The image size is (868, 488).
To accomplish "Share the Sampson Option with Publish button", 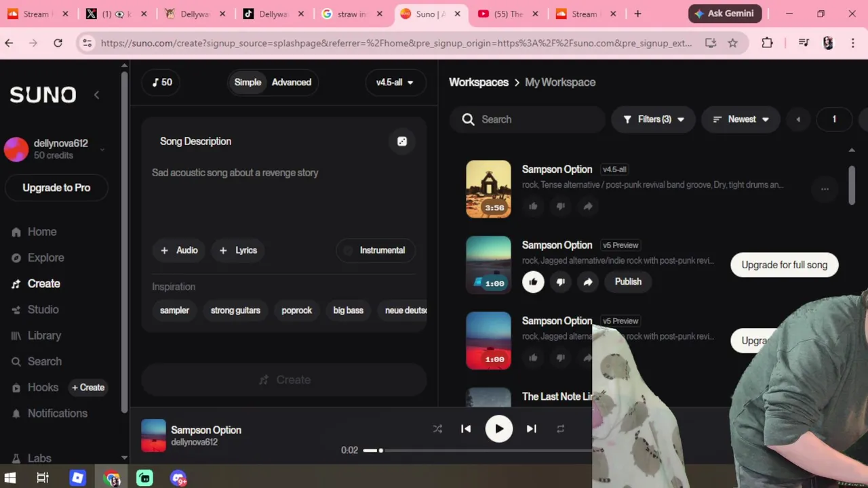I will click(x=588, y=282).
